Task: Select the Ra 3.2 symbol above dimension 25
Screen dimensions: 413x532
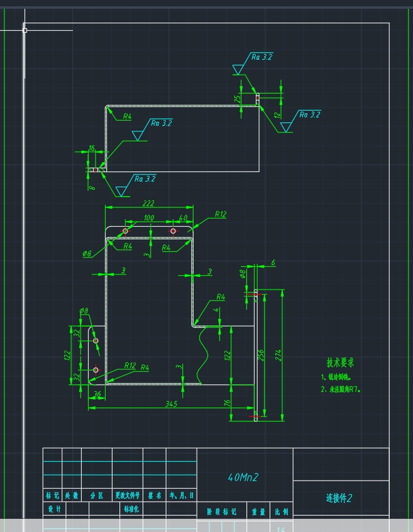Action: click(253, 63)
